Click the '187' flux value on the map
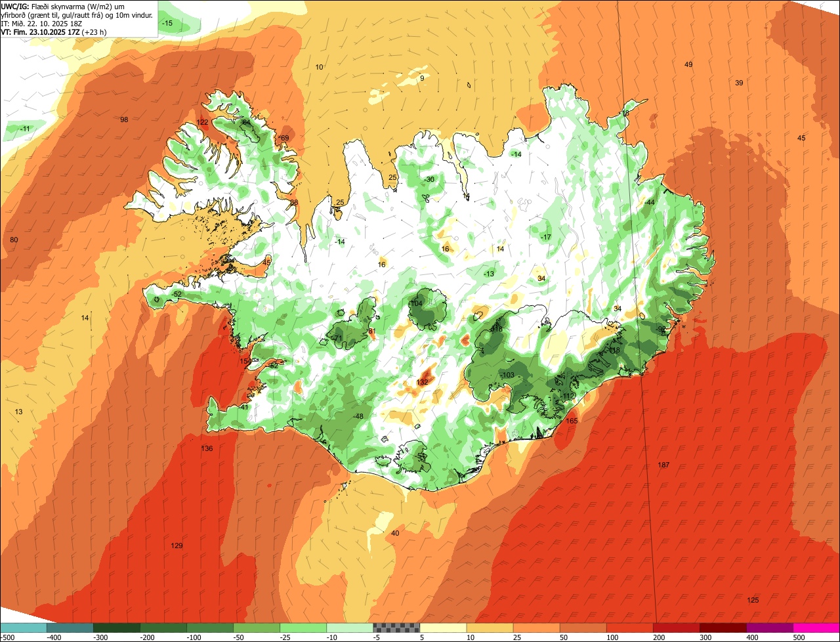 [x=663, y=465]
